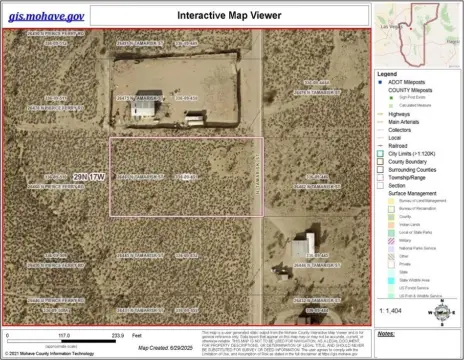Image resolution: width=464 pixels, height=360 pixels.
Task: Click the Main Arterials line symbol
Action: pyautogui.click(x=380, y=122)
